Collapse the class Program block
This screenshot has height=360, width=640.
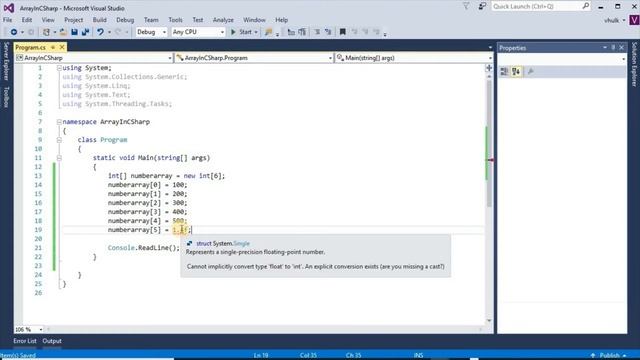[59, 140]
